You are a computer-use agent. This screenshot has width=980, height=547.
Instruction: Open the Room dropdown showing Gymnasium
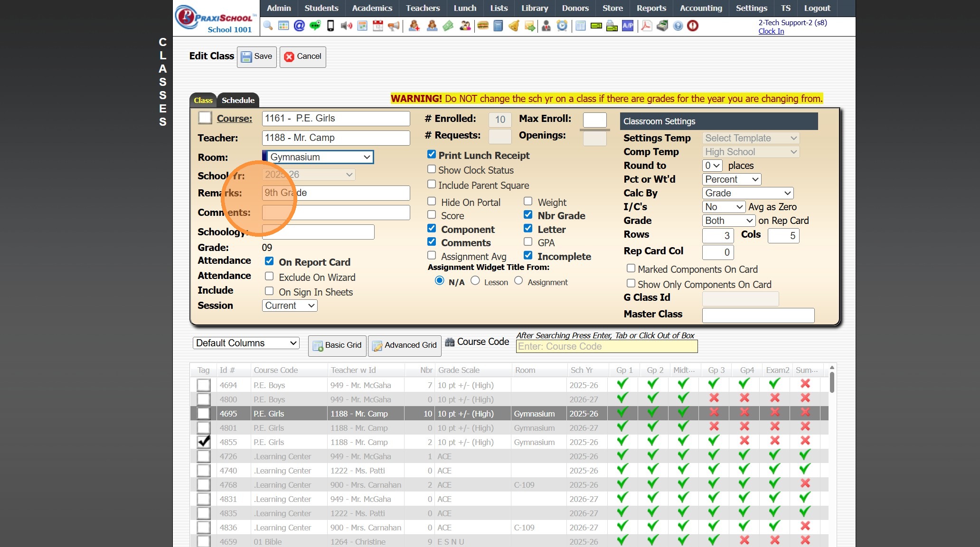[x=318, y=157]
